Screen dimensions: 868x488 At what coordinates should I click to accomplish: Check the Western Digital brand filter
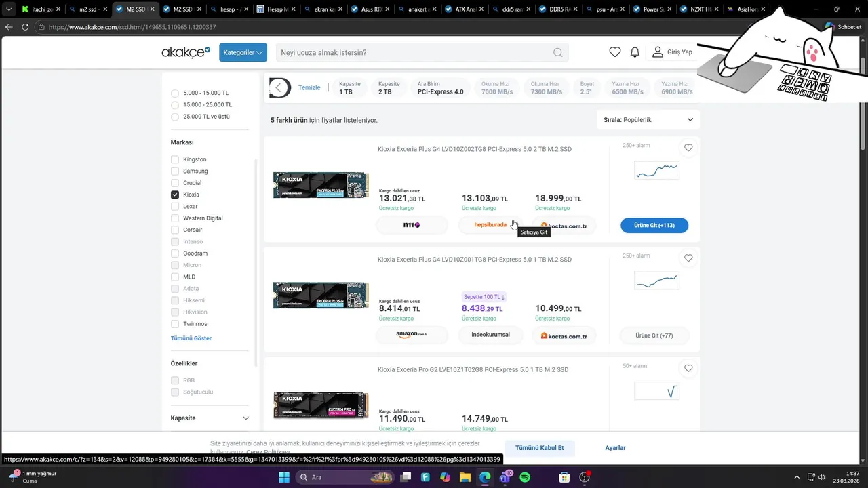(175, 218)
